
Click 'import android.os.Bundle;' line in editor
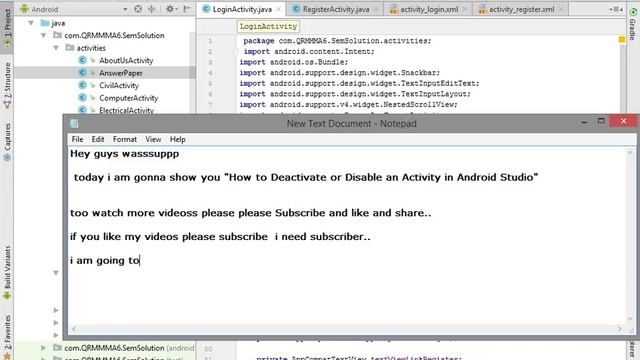click(x=293, y=62)
